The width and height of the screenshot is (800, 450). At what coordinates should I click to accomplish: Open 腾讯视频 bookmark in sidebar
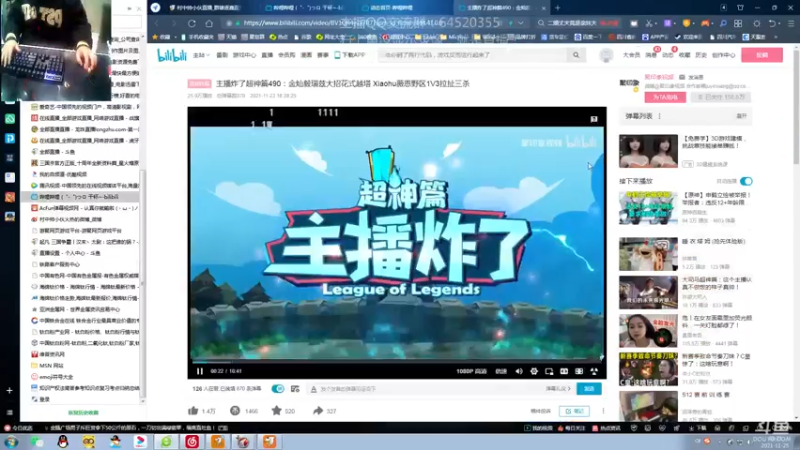click(85, 186)
